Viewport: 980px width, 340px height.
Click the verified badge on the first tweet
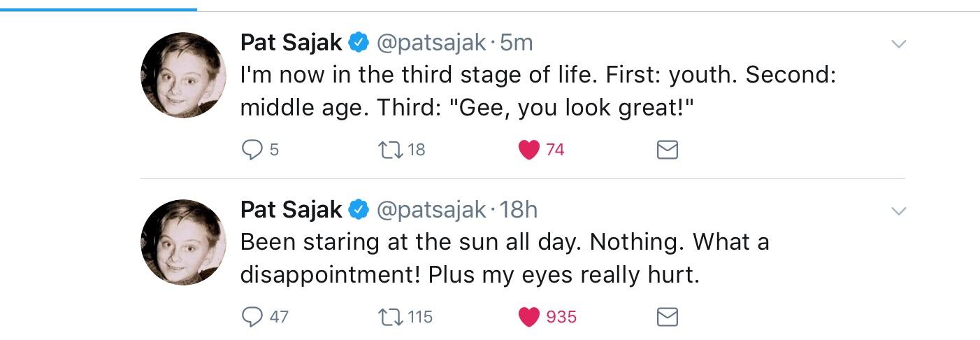[359, 43]
